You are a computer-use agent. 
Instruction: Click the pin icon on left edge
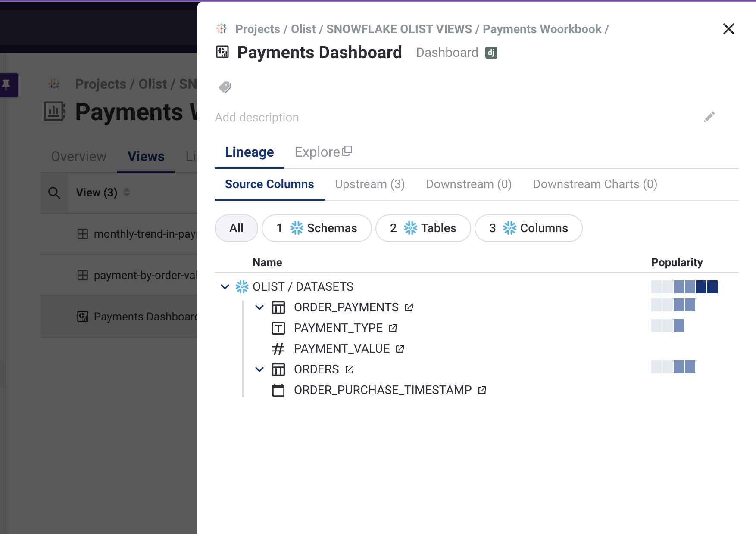point(6,85)
